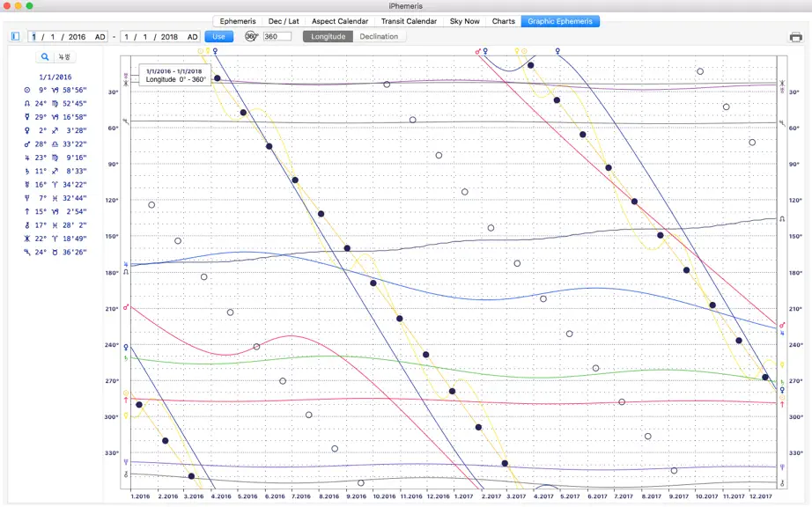Click the Mars symbol in planet list
Viewport: 812px width, 507px height.
pos(27,144)
